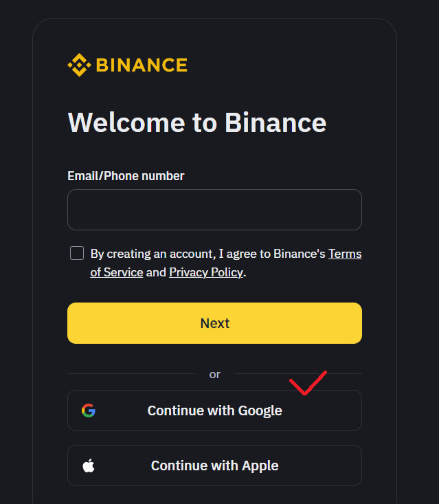Click the BINANCE wordmark text
Screen dimensions: 439x504
142,65
